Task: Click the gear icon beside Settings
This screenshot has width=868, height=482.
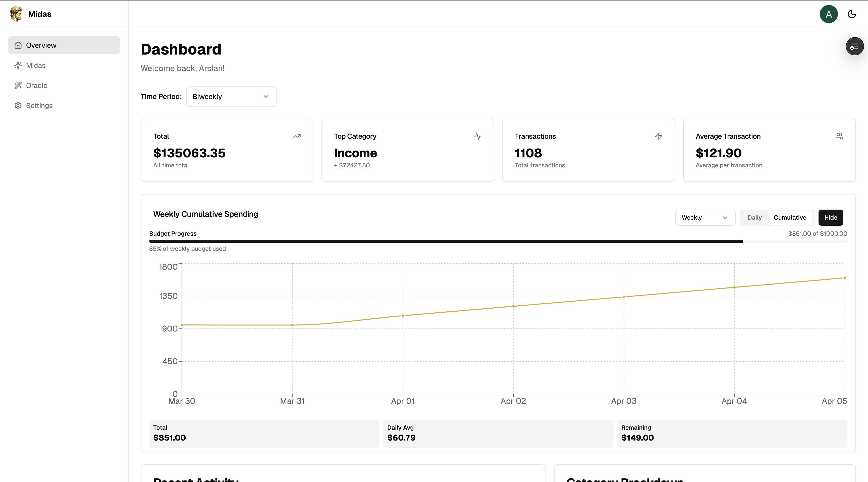Action: (18, 106)
